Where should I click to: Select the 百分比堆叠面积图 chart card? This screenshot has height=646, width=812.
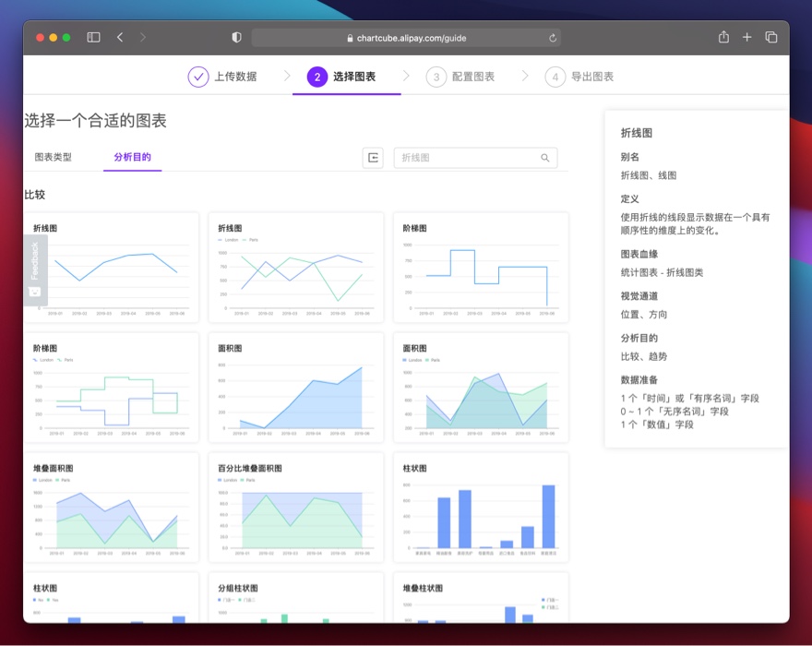click(295, 508)
